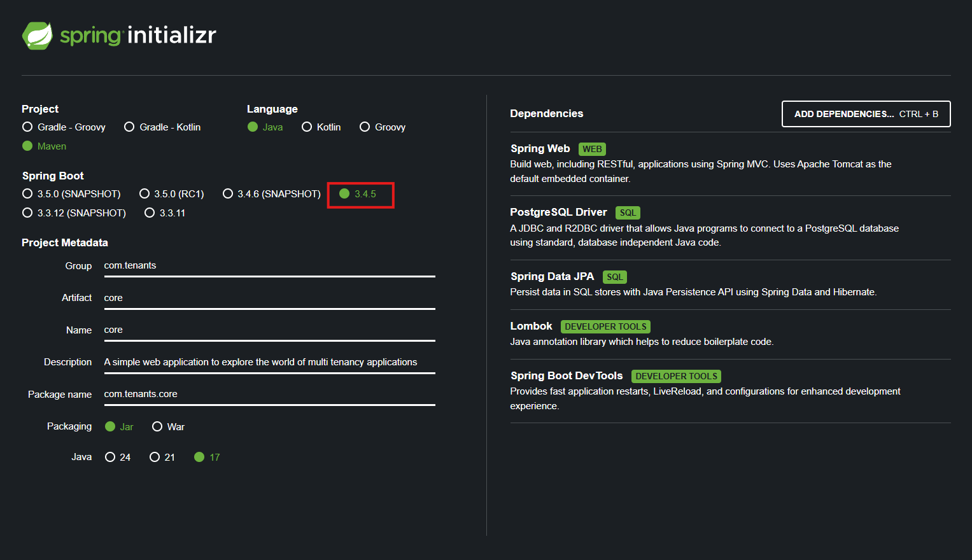Choose Spring Boot 3.5.0 (RC1)
The height and width of the screenshot is (560, 972).
144,194
